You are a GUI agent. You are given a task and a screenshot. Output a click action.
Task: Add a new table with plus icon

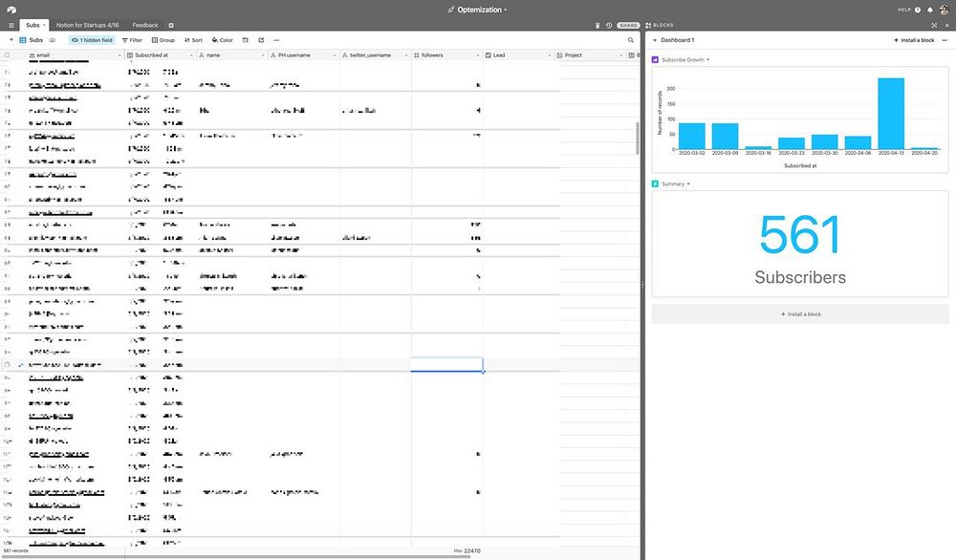point(171,25)
